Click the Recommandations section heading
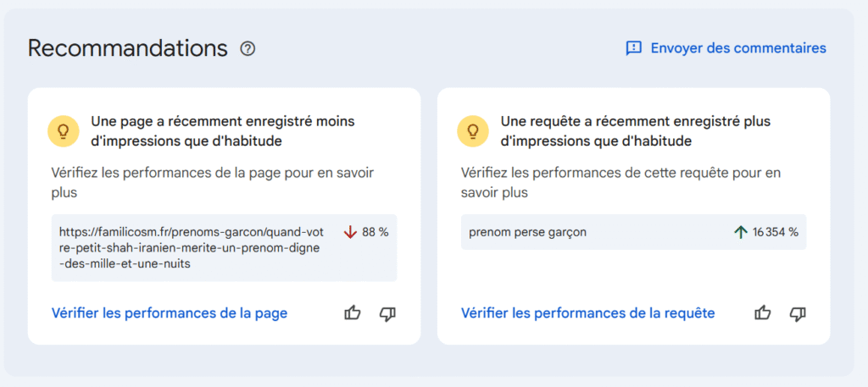 pyautogui.click(x=128, y=48)
